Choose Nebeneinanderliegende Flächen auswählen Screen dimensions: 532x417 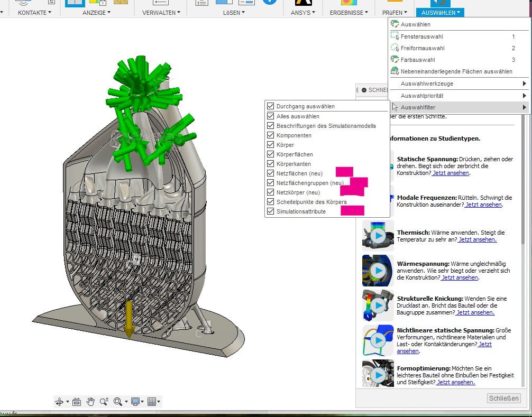460,71
